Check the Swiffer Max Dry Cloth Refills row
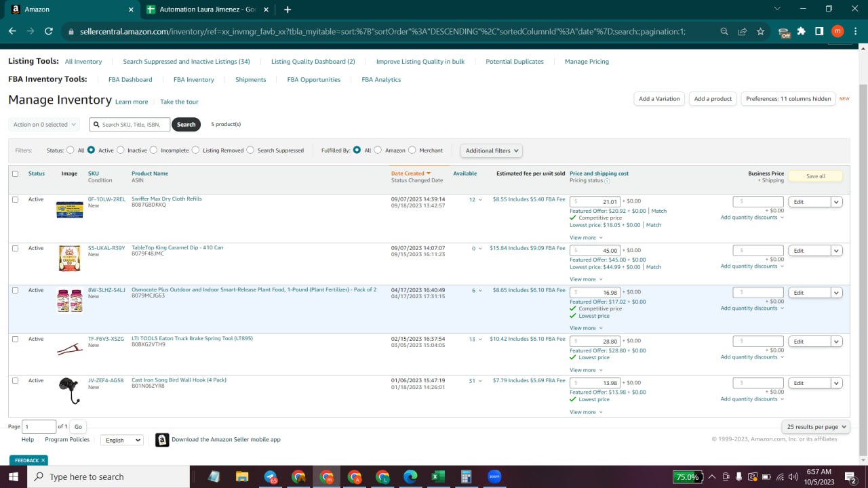Viewport: 868px width, 488px height. [x=16, y=199]
